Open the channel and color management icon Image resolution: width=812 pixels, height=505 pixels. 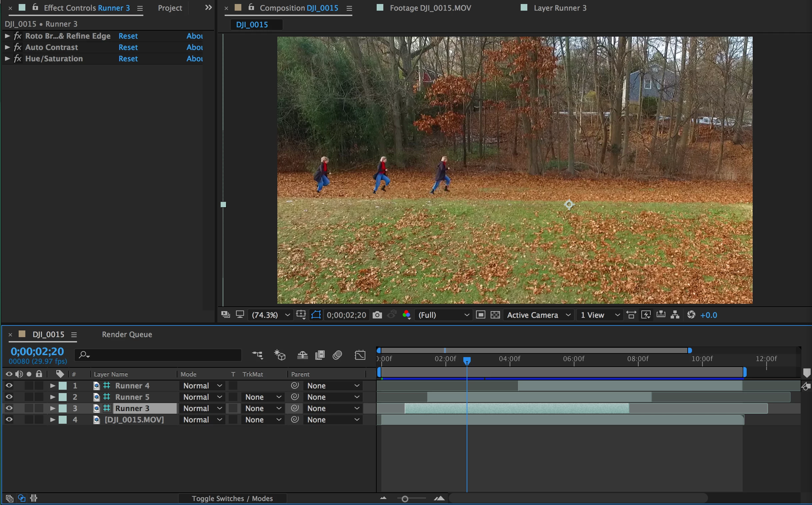click(x=406, y=315)
